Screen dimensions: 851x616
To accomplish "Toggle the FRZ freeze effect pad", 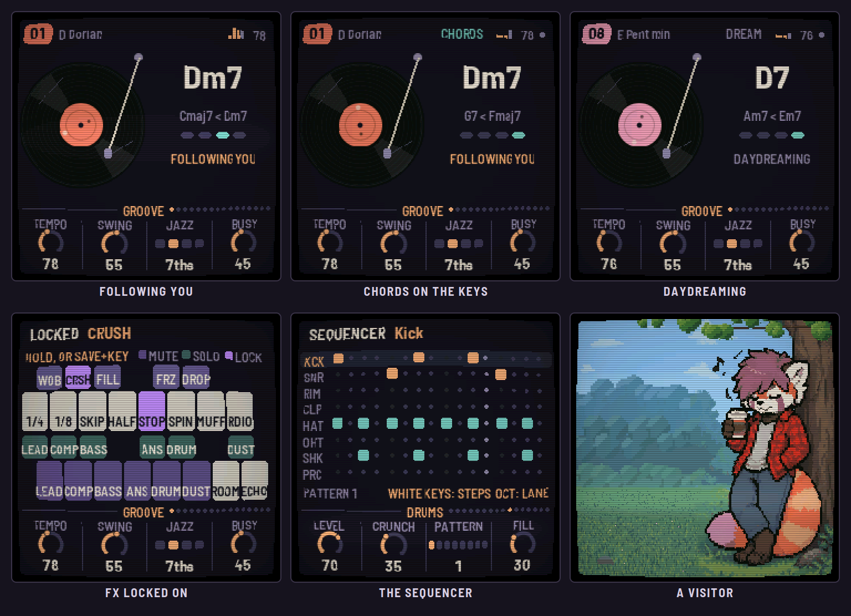I will [166, 378].
